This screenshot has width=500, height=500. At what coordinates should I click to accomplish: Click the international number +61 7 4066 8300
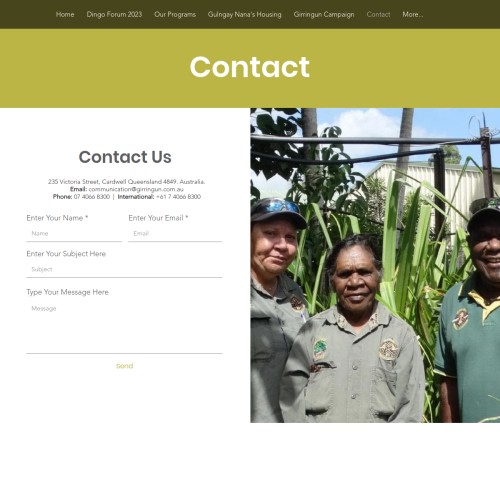(x=178, y=197)
